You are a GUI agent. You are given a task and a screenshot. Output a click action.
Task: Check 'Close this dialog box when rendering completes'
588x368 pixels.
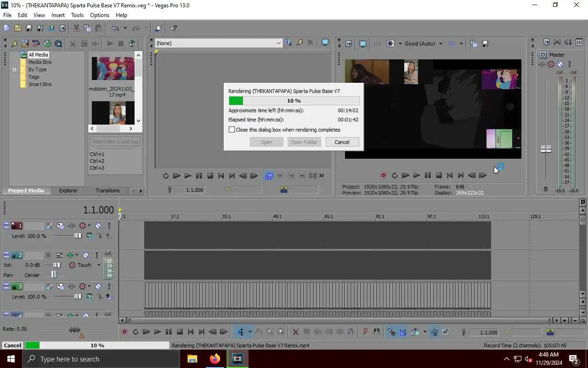tap(232, 130)
